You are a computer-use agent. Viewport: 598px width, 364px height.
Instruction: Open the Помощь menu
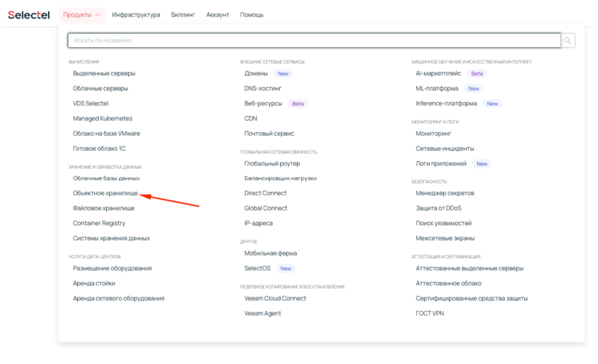coord(252,15)
